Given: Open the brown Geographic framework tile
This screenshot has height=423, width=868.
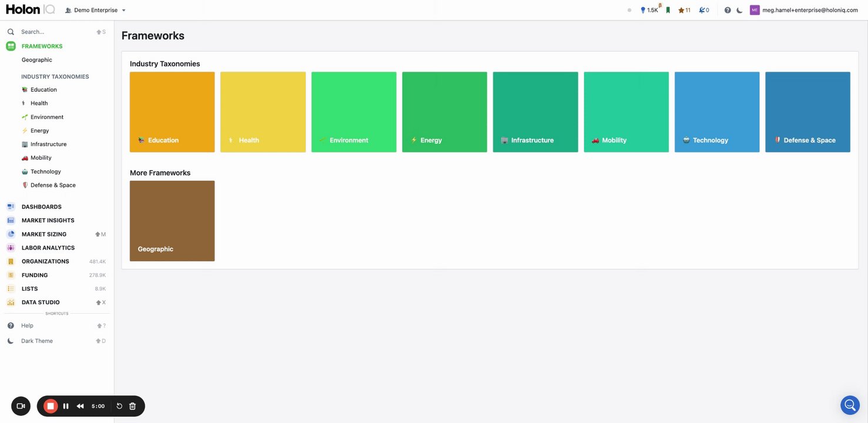Looking at the screenshot, I should [x=172, y=221].
